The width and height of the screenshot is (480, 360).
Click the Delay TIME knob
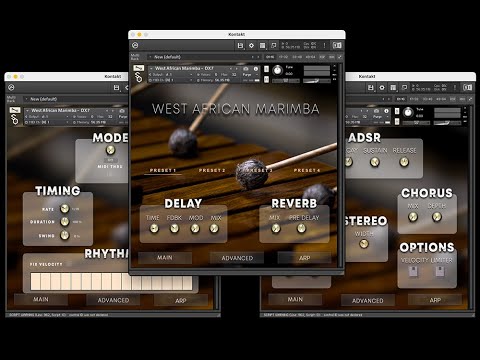[154, 229]
